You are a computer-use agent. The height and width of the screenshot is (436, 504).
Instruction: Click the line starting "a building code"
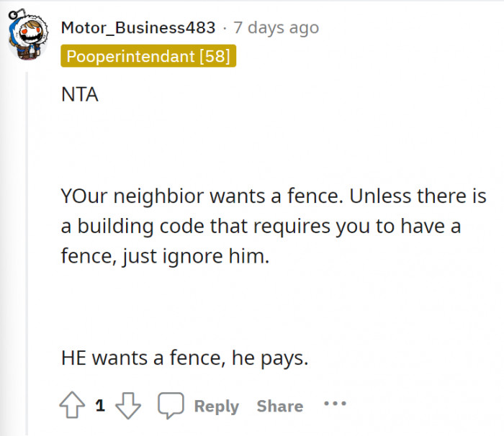tap(261, 226)
